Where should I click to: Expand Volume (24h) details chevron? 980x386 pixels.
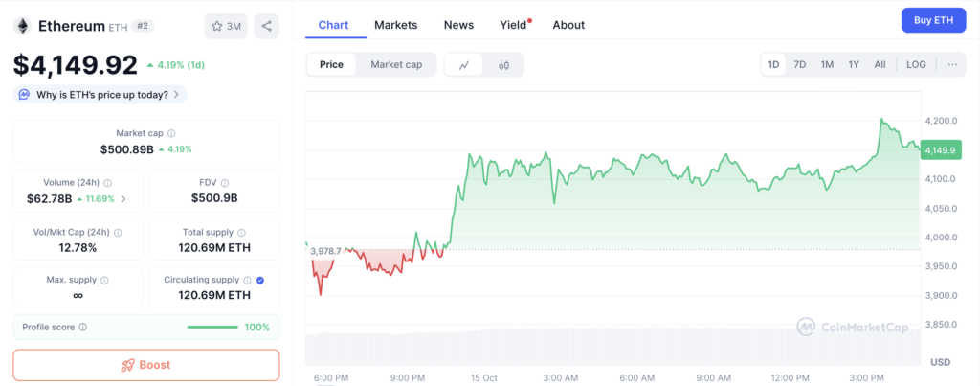(x=122, y=199)
